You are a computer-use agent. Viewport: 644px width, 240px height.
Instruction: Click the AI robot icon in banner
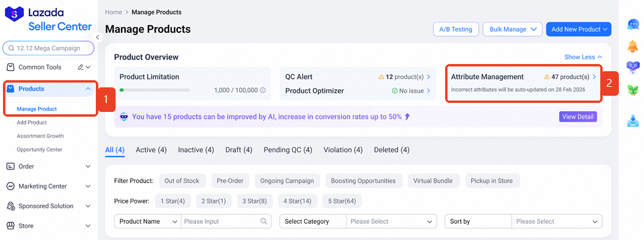point(124,117)
